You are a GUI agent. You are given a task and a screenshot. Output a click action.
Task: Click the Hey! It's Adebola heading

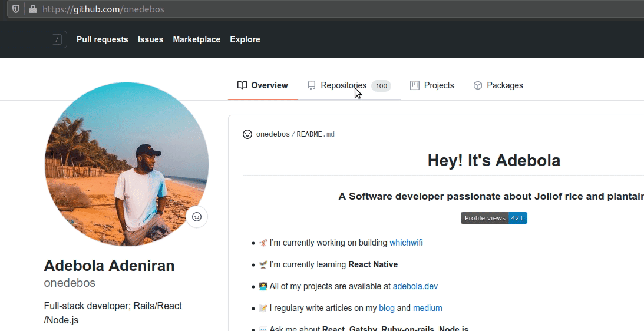click(494, 160)
